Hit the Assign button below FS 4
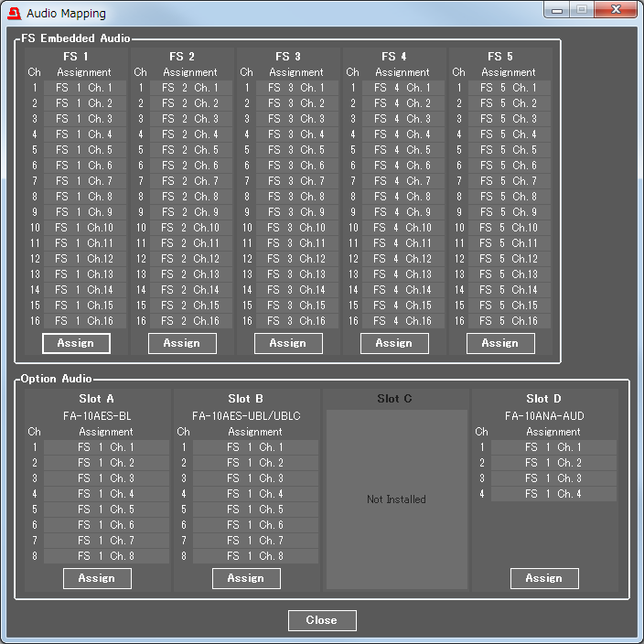Viewport: 644px width, 644px height. click(x=394, y=343)
